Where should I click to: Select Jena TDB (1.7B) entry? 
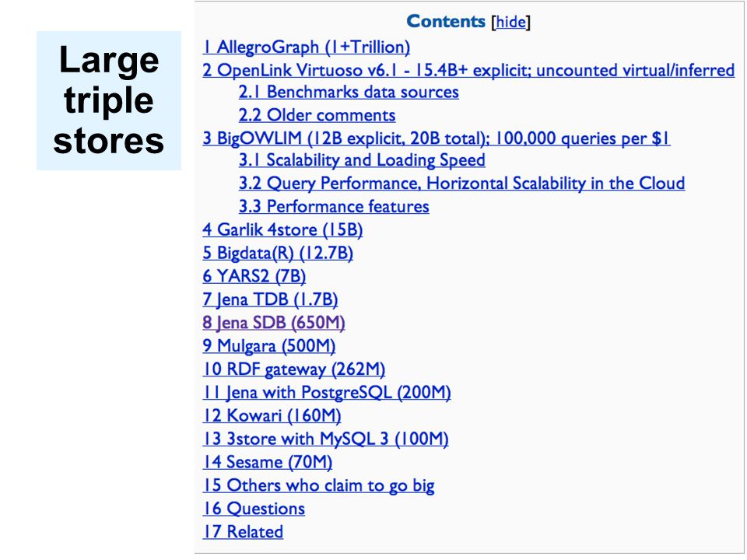click(270, 299)
